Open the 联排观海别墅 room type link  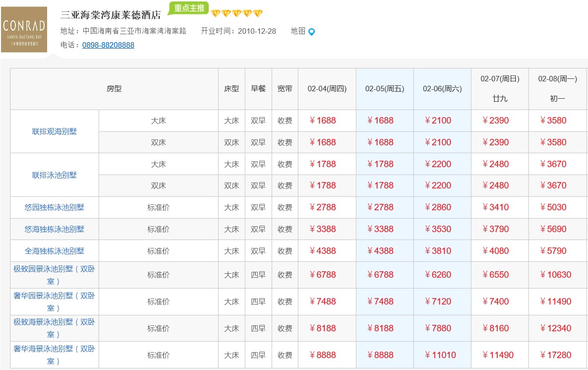[x=55, y=131]
